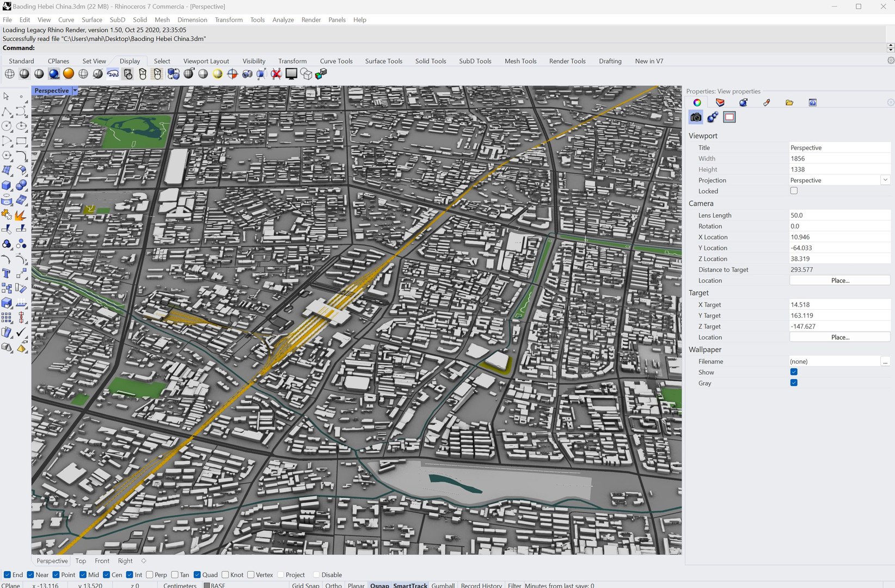Enable the Tan object snap

click(x=175, y=574)
